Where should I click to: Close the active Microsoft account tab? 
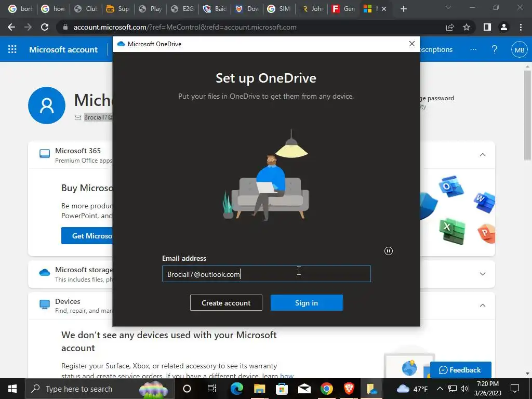[x=384, y=9]
